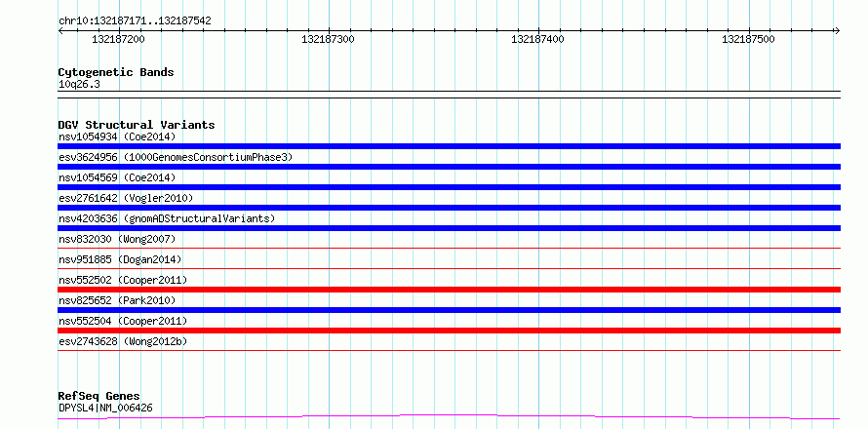Select variant nsv552502 (Cooper2011) label
The height and width of the screenshot is (429, 868).
point(123,280)
